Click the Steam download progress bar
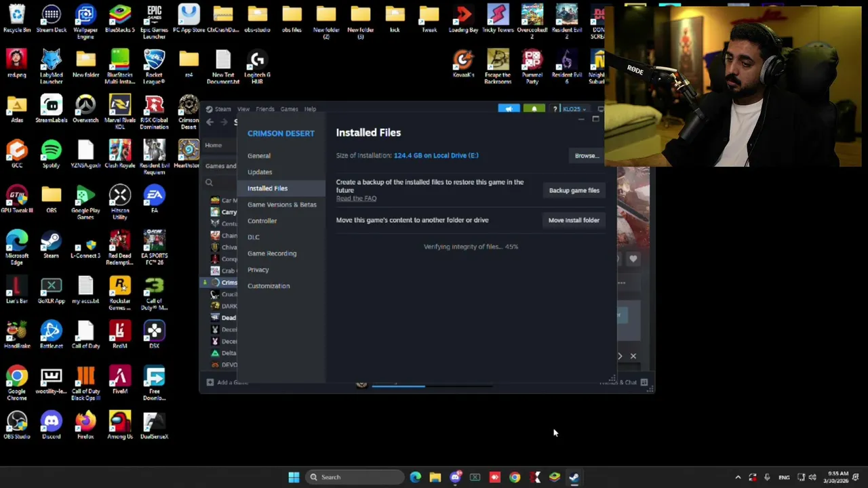This screenshot has height=488, width=868. pyautogui.click(x=433, y=386)
